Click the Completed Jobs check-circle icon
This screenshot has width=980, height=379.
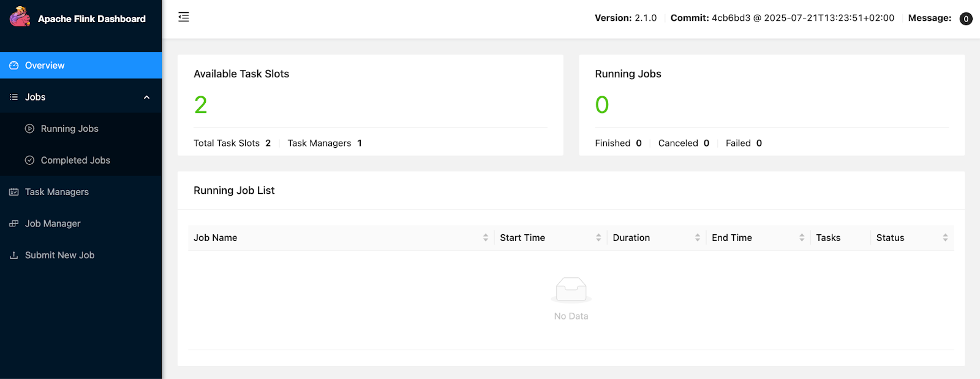29,160
